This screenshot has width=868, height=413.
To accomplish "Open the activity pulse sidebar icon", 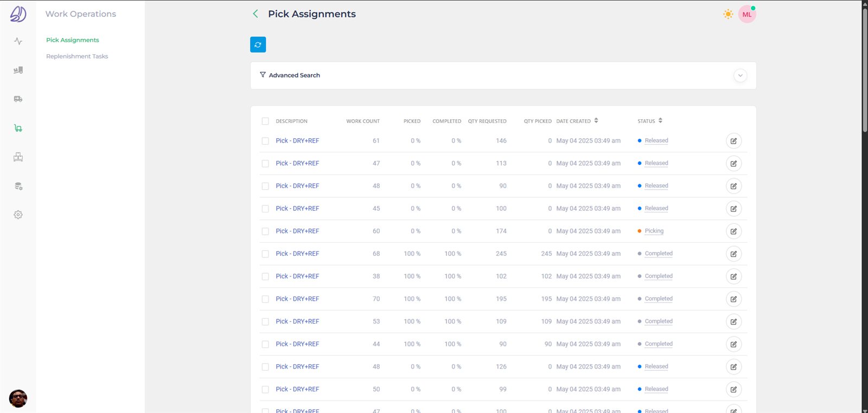I will coord(18,41).
